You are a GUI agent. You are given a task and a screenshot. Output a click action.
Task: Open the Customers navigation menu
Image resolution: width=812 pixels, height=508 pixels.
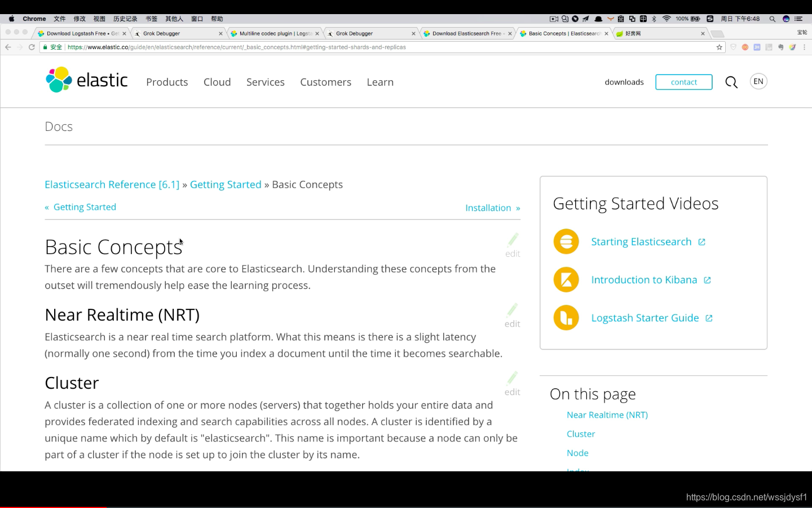[326, 82]
